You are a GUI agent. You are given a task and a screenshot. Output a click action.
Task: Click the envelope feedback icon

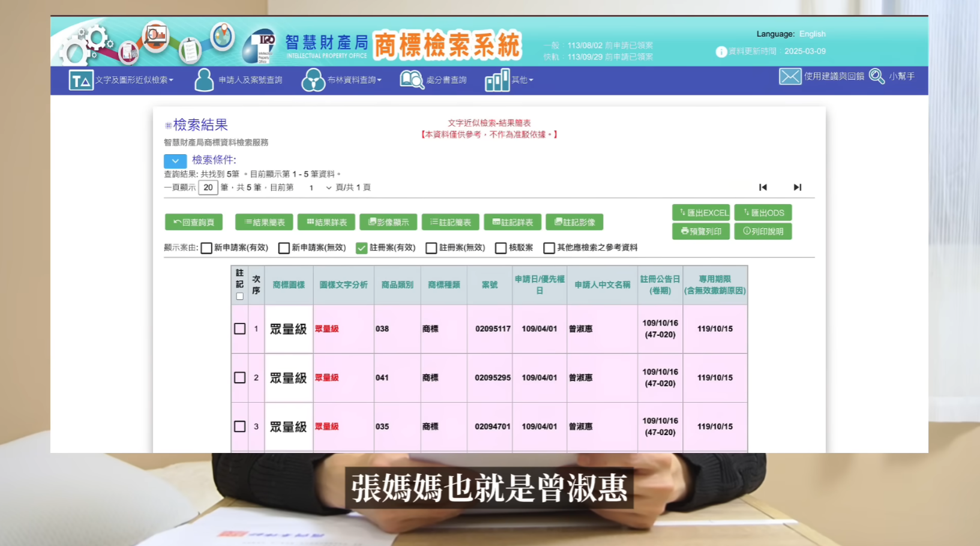point(790,76)
